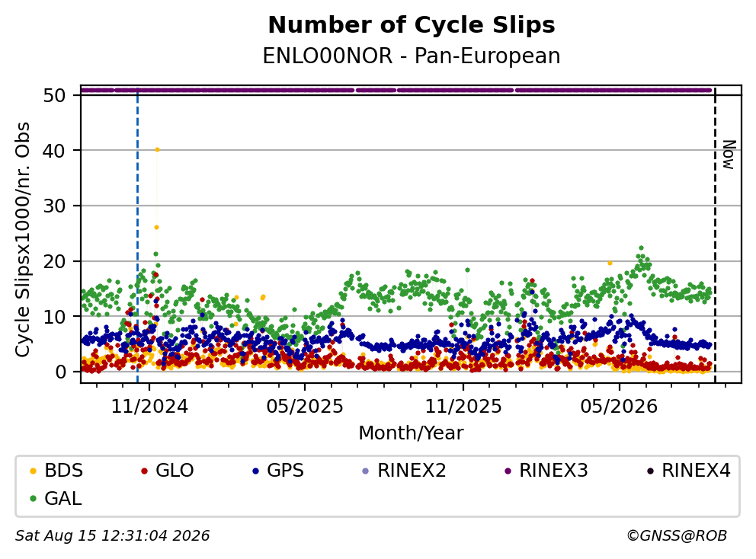Click the y-axis label 'Cycle Slipsx1000/nr. Obs'
Screen dimensions: 756x559
tap(23, 239)
